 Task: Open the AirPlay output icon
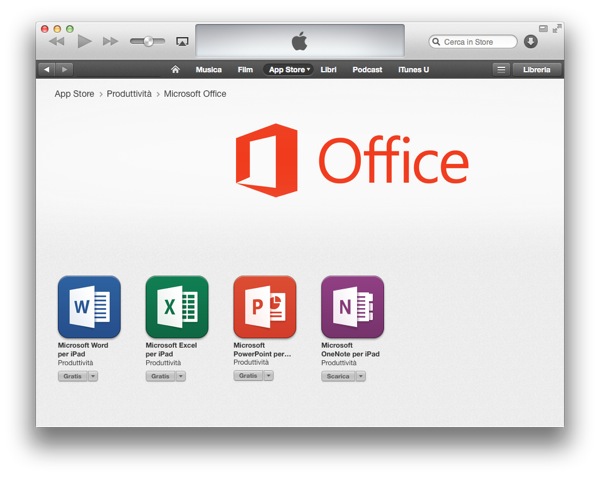point(182,41)
